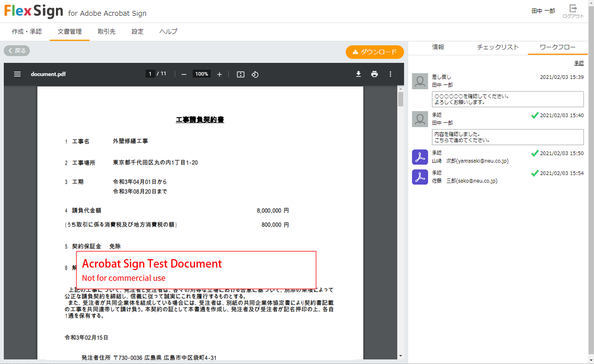Go back with the 戻る button
This screenshot has height=364, width=594.
[17, 50]
